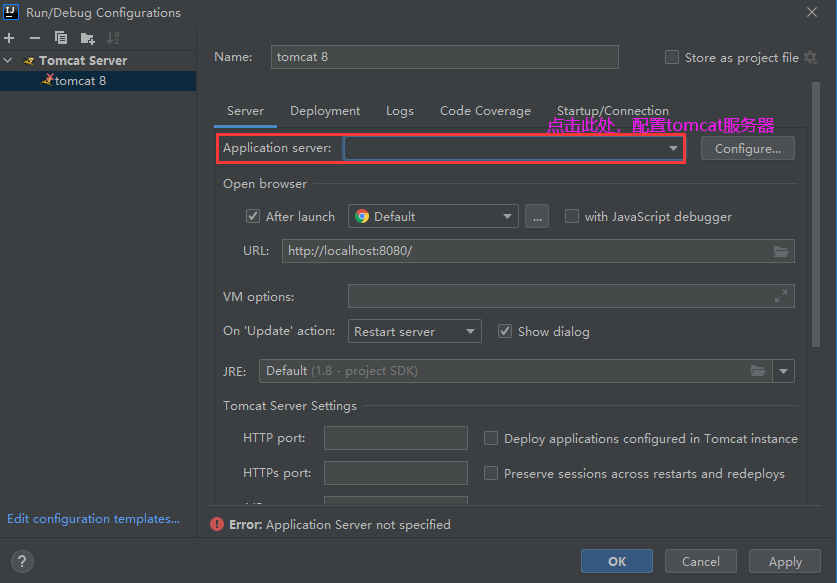Enable with JavaScript debugger checkbox
The image size is (837, 583).
572,216
